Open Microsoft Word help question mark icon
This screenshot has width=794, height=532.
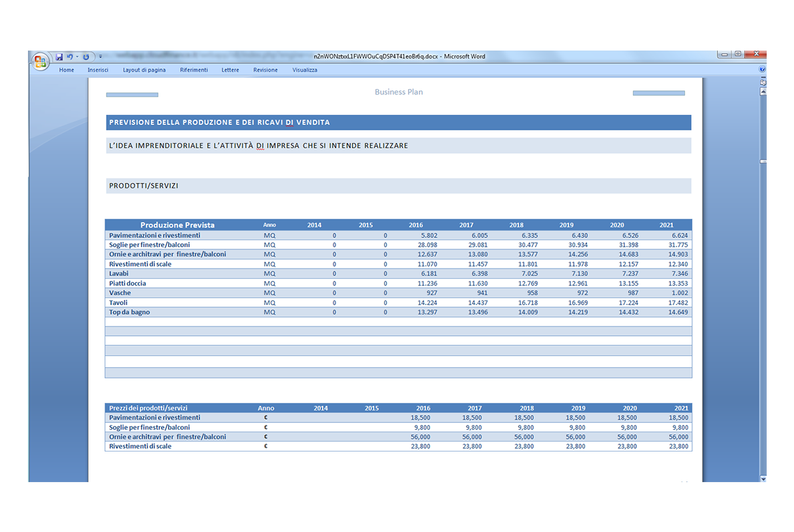point(762,69)
